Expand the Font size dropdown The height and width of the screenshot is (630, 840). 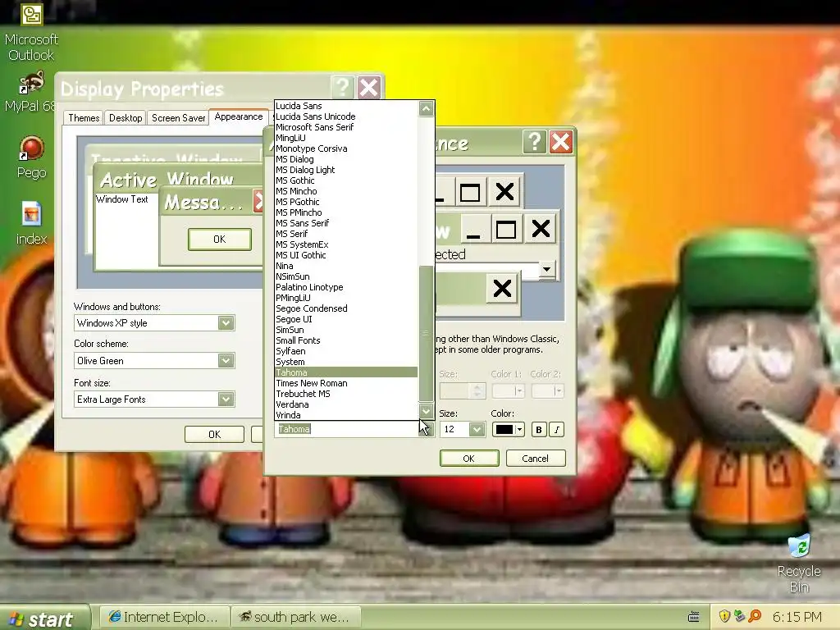pos(226,399)
